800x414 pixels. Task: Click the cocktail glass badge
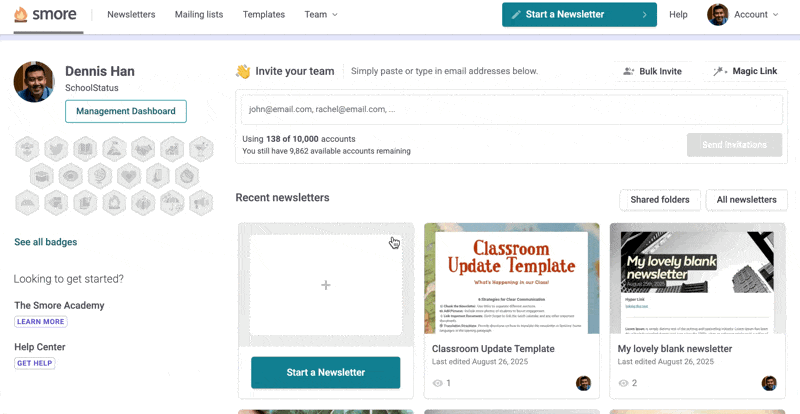[x=201, y=149]
